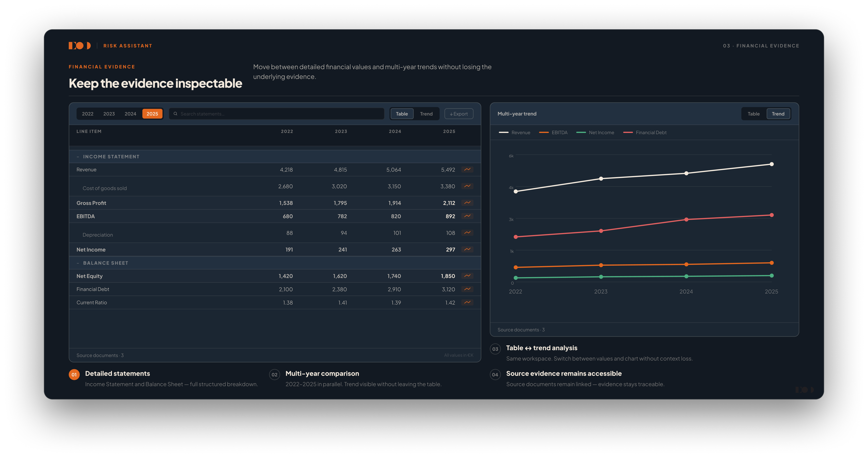Screen dimensions: 868x458
Task: Select the highlighted 2025 year filter
Action: click(152, 114)
